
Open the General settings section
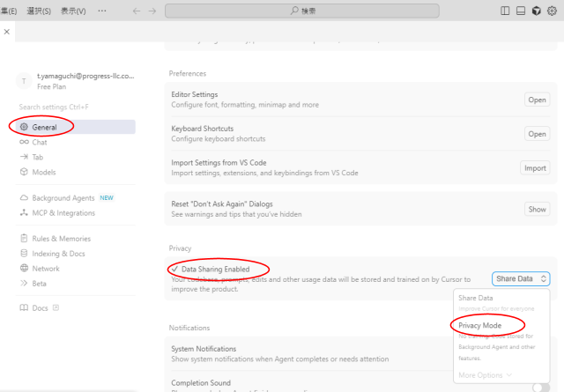click(44, 127)
